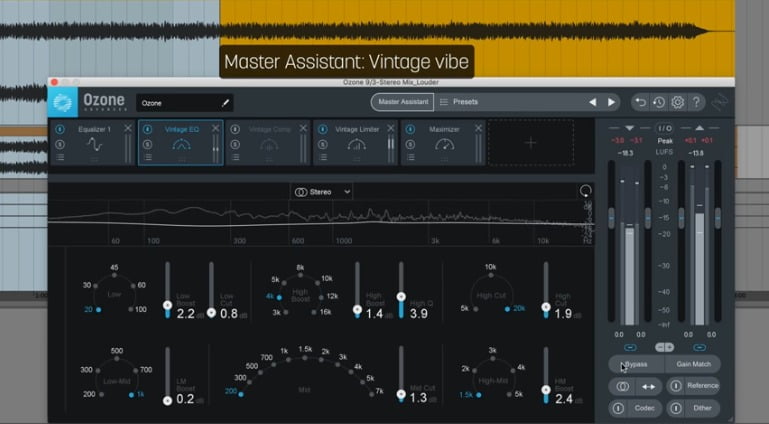The height and width of the screenshot is (424, 769).
Task: Set Low-Mid frequency to the 500 dot
Action: click(x=117, y=359)
